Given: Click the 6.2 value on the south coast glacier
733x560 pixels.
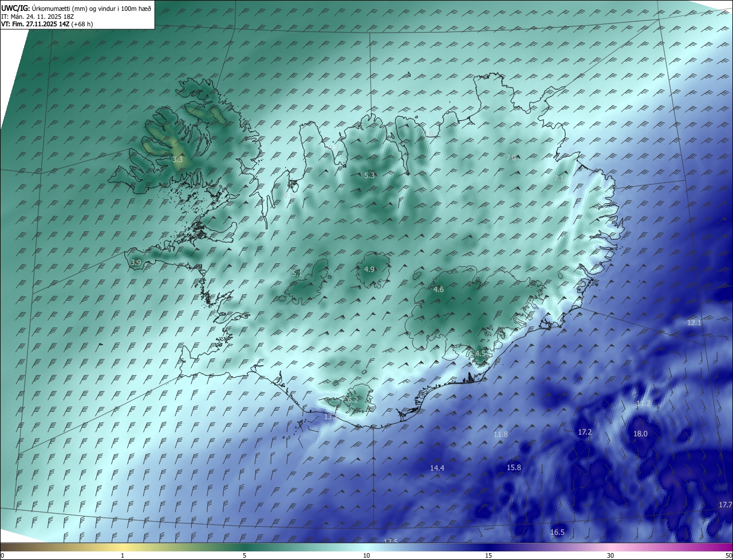Looking at the screenshot, I should click(352, 400).
